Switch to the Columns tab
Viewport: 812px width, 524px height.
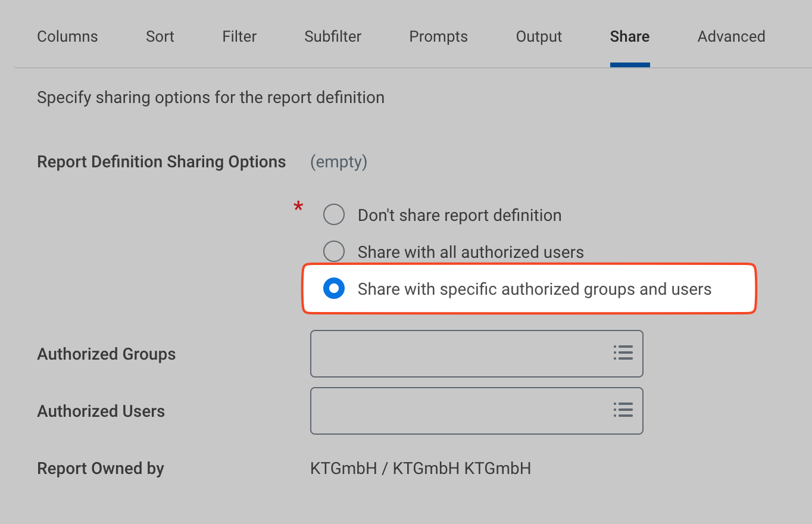67,37
